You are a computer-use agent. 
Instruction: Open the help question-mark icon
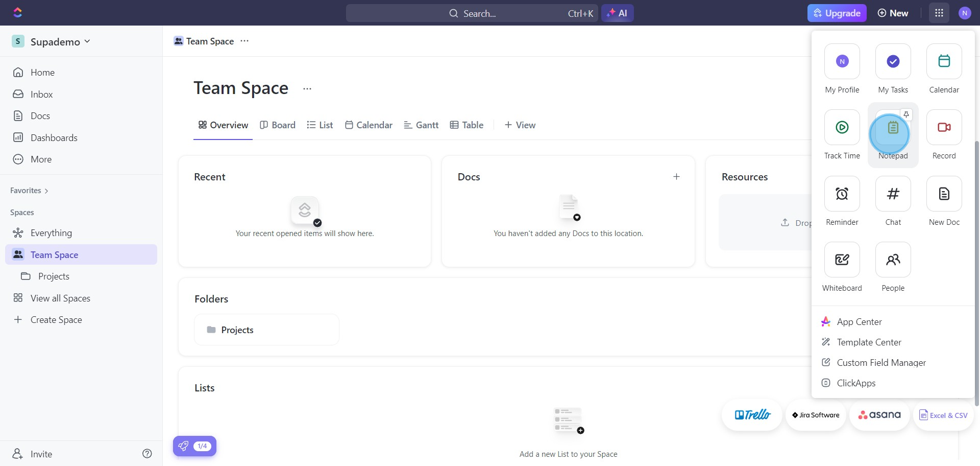(x=147, y=454)
